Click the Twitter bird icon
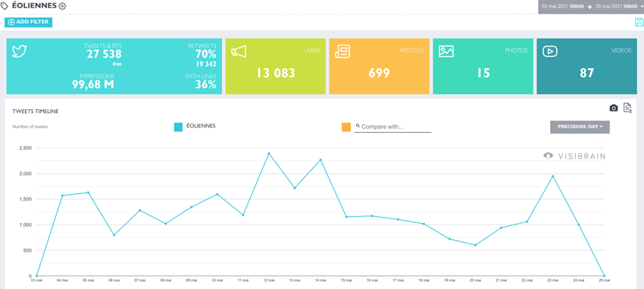Image resolution: width=644 pixels, height=289 pixels. click(19, 52)
